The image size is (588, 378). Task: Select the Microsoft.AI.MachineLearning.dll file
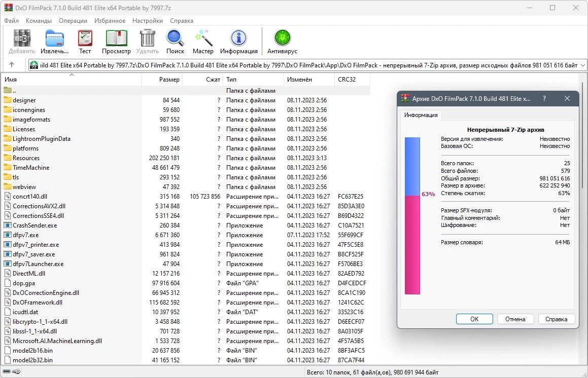coord(186,341)
